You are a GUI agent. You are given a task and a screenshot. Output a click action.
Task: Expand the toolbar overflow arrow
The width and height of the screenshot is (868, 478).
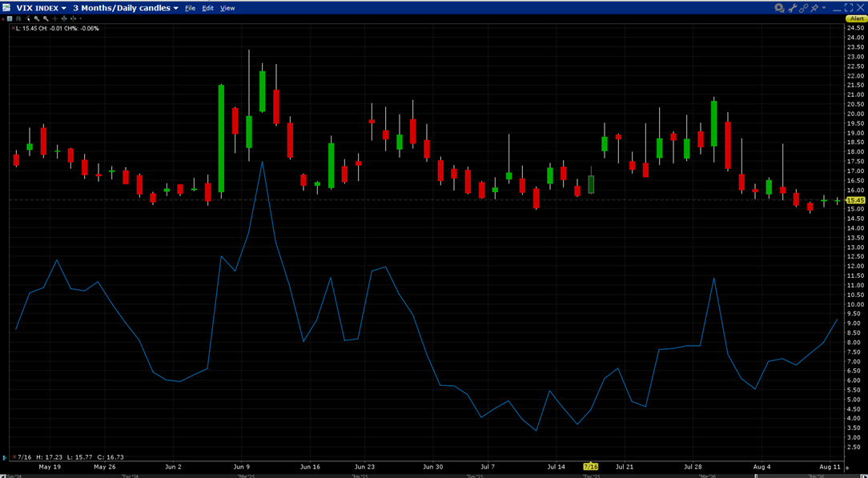tap(81, 18)
